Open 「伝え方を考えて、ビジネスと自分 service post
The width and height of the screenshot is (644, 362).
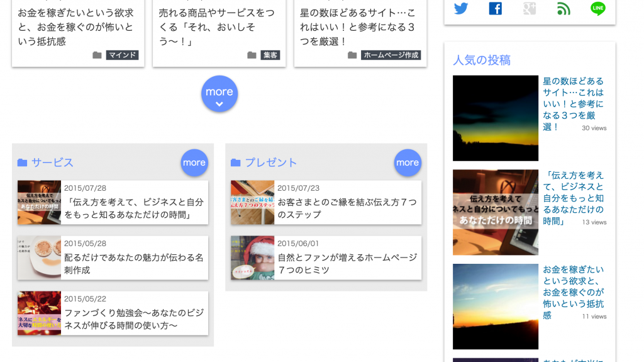[x=134, y=208]
